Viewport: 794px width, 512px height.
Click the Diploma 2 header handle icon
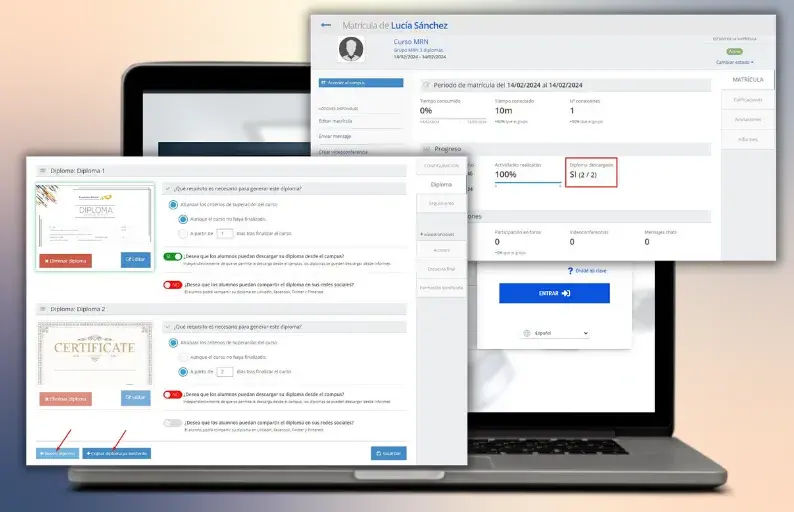(43, 309)
